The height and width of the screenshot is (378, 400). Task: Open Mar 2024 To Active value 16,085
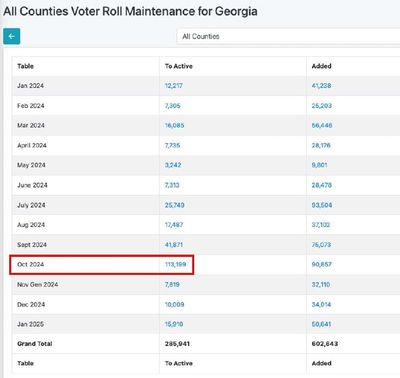(174, 125)
